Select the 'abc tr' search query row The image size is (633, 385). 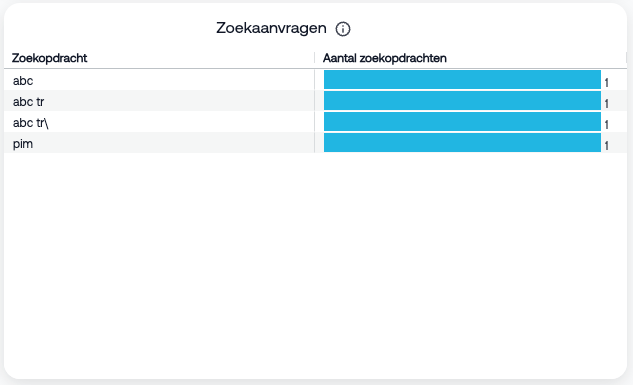[x=315, y=100]
